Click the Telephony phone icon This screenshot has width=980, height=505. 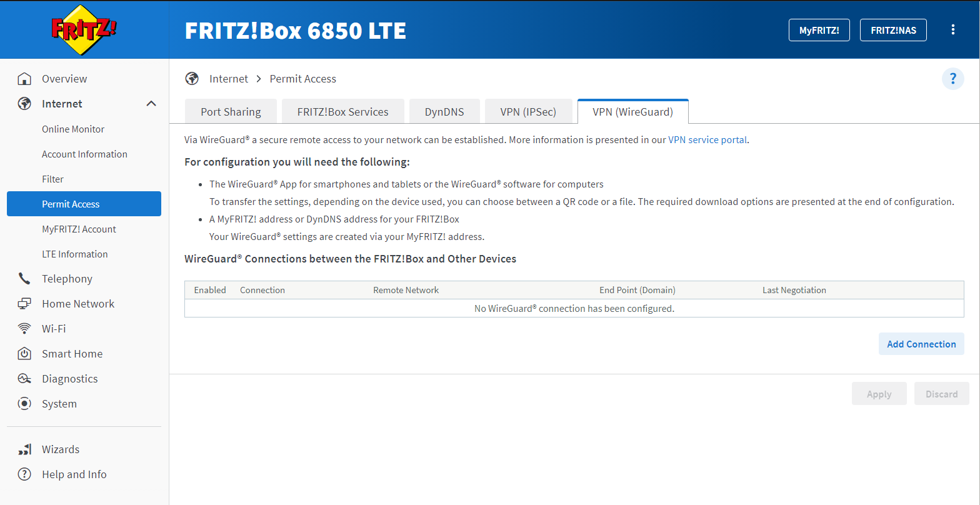(x=24, y=279)
